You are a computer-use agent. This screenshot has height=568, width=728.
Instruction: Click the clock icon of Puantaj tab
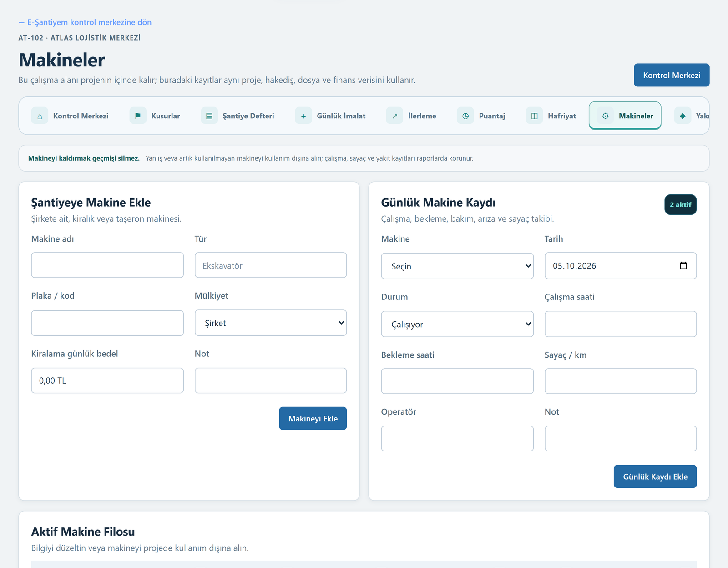pos(465,116)
